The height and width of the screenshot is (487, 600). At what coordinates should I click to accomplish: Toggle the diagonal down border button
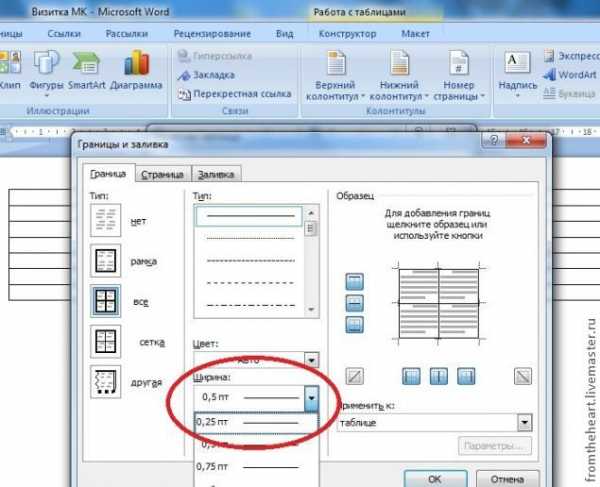522,377
